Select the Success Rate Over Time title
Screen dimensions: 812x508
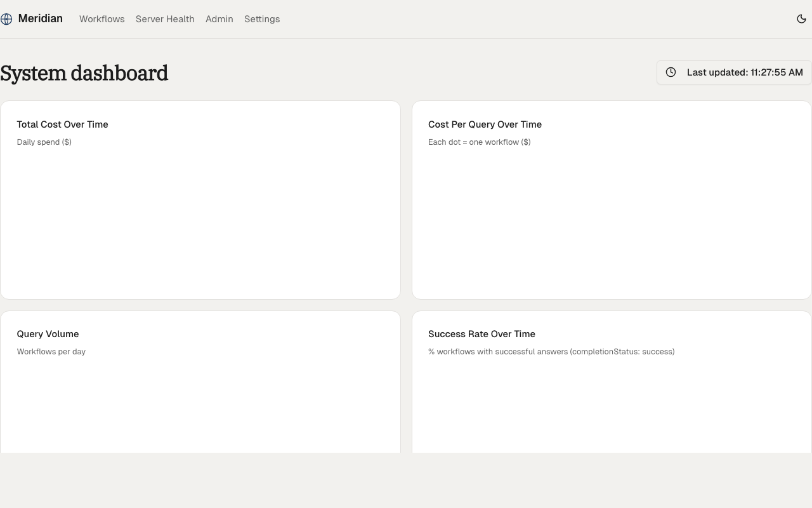[481, 334]
